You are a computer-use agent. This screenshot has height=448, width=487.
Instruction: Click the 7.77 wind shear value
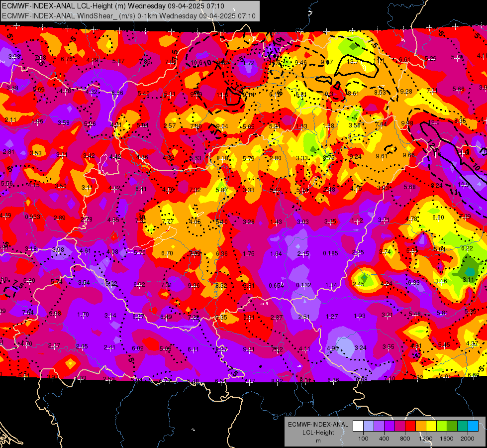(168, 221)
